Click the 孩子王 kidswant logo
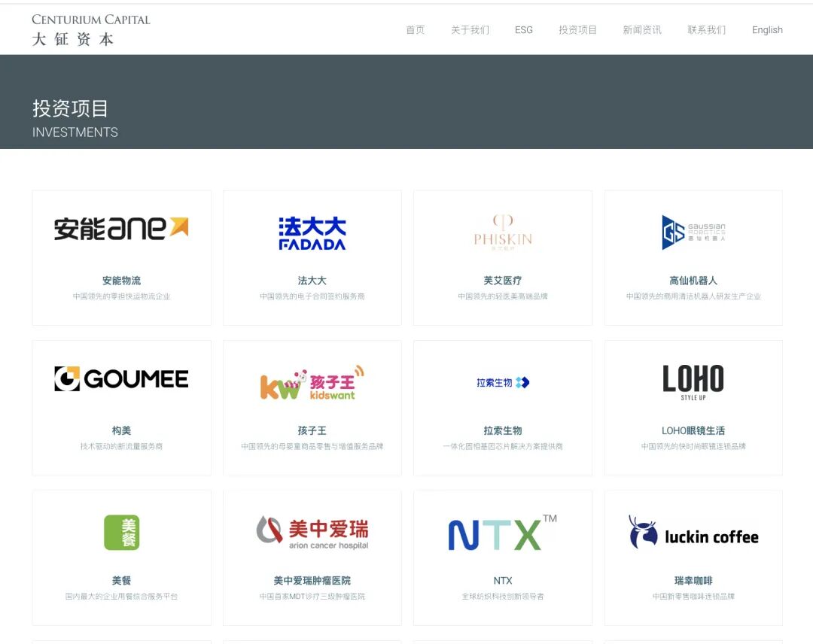 [312, 383]
